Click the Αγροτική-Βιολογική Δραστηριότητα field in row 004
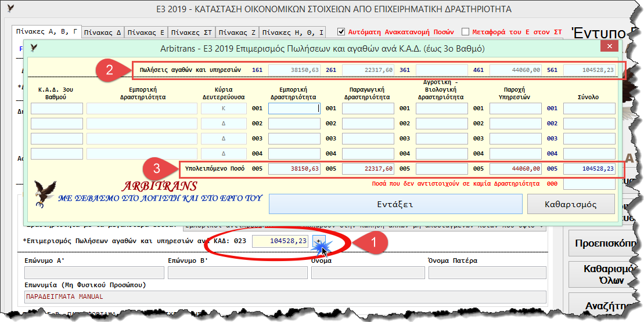The height and width of the screenshot is (322, 644). (442, 154)
